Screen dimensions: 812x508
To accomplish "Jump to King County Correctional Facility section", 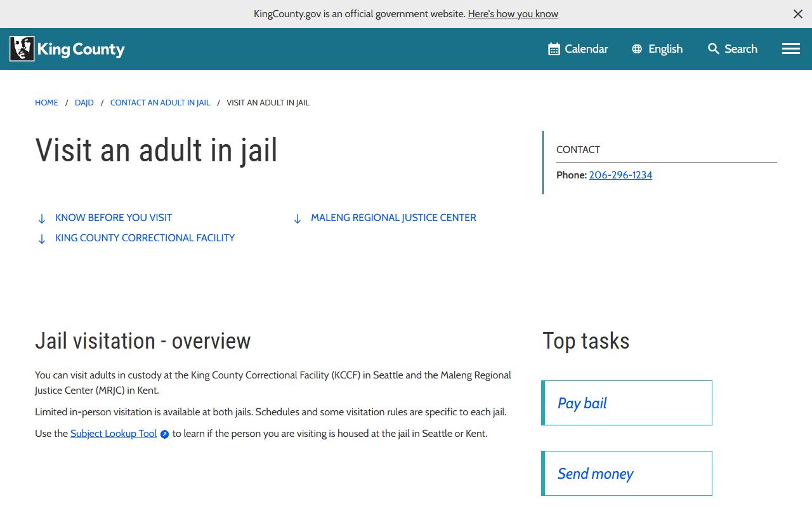I will tap(145, 237).
